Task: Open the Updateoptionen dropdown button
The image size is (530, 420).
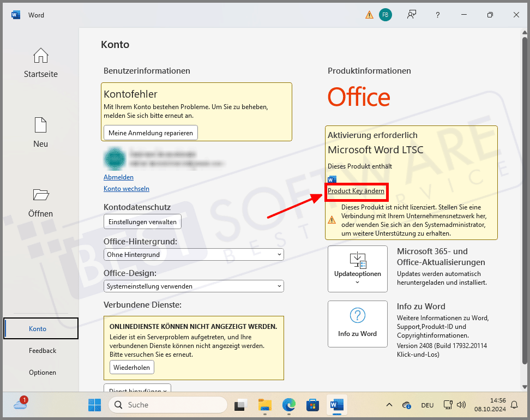Action: point(358,269)
